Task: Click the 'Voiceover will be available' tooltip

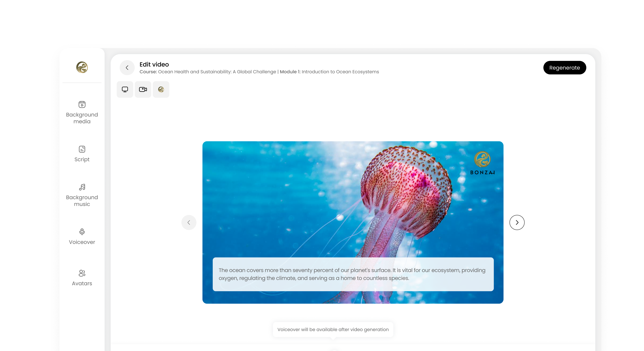Action: tap(333, 329)
